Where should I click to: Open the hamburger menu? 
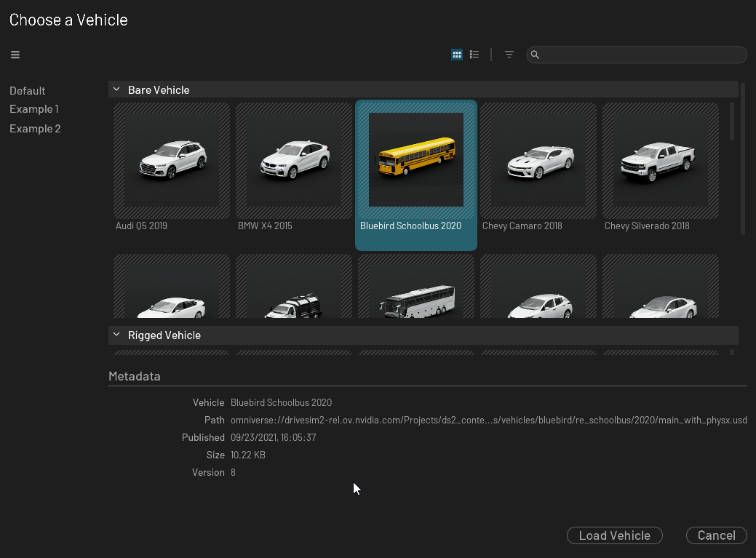click(x=15, y=54)
